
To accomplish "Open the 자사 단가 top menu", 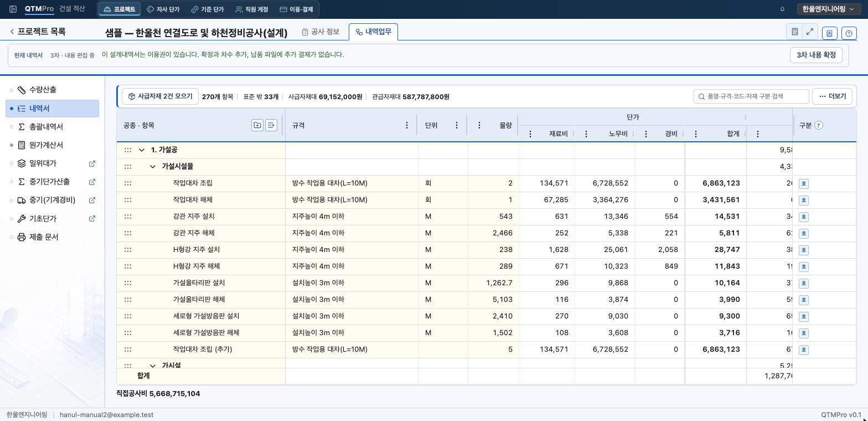I will (x=163, y=9).
